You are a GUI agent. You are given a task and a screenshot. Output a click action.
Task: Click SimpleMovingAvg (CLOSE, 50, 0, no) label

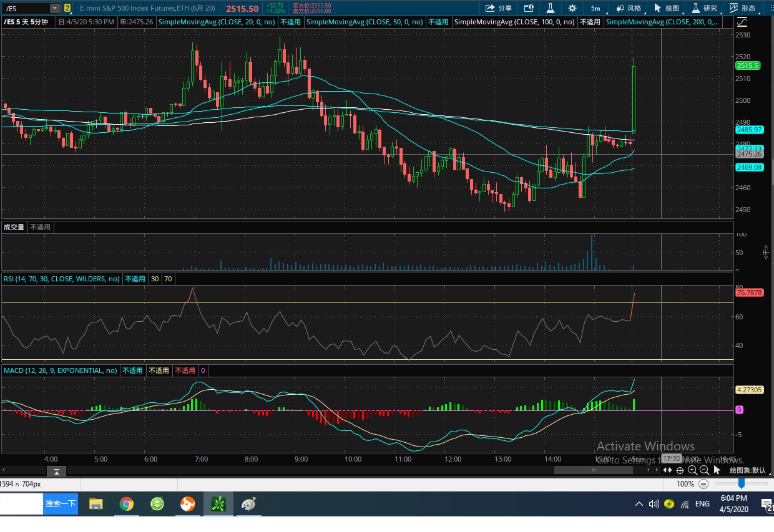click(x=364, y=22)
